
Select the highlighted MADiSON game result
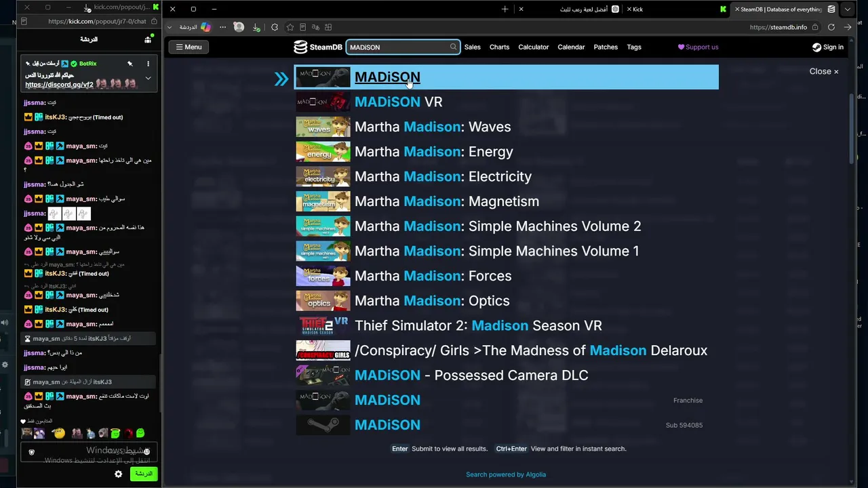tap(506, 77)
